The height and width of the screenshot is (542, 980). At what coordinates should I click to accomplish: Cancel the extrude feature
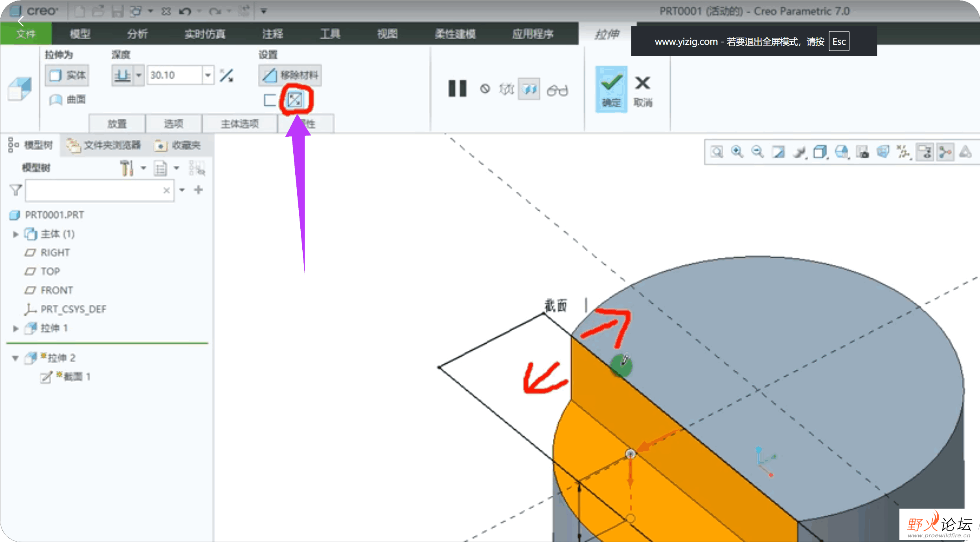[x=643, y=89]
